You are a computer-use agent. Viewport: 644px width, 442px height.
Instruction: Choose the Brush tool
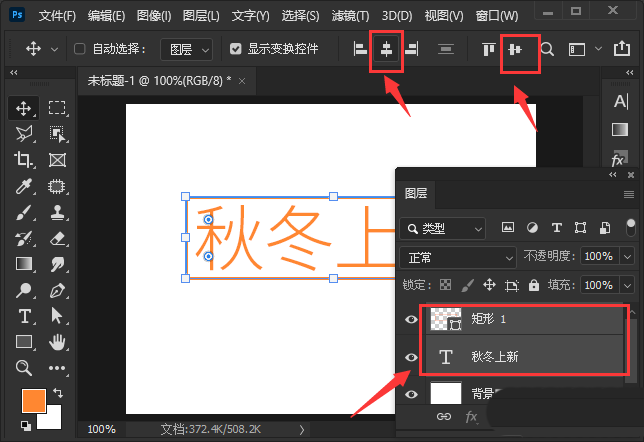24,213
